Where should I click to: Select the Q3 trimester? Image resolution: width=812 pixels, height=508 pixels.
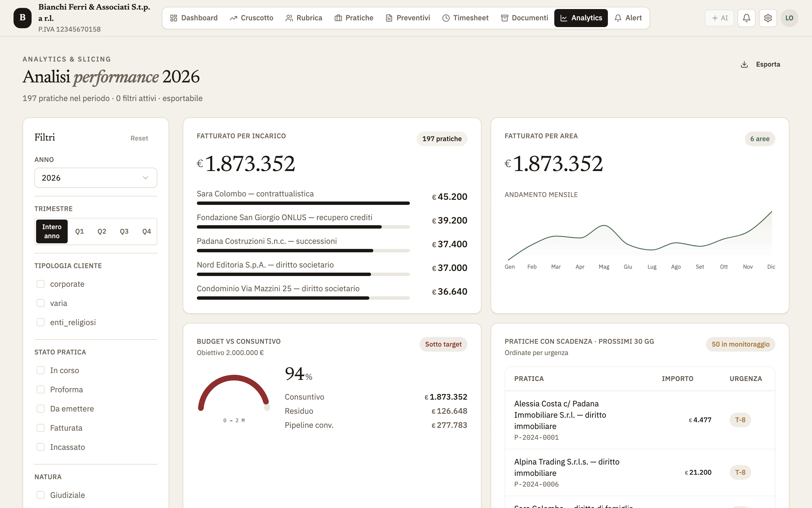coord(124,231)
